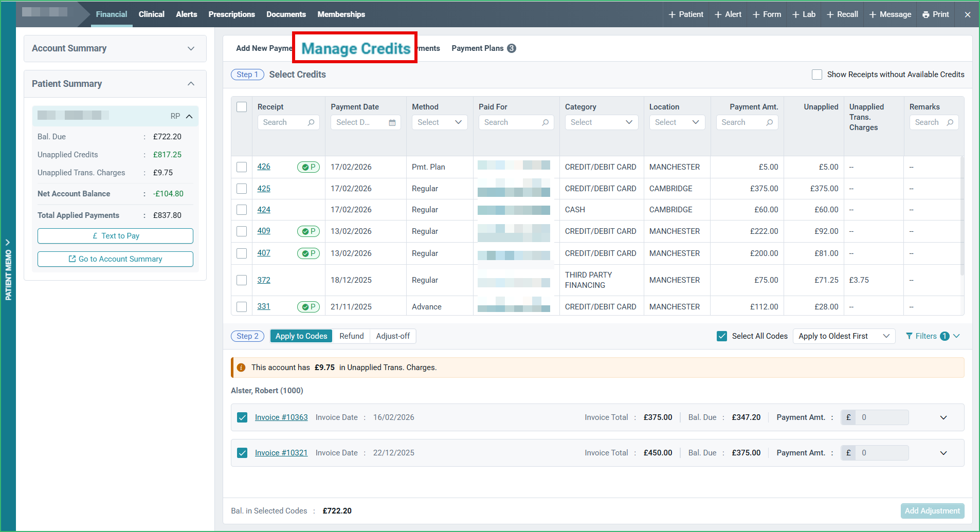Click the payment plan badge on receipt 426
This screenshot has width=980, height=532.
pyautogui.click(x=308, y=167)
